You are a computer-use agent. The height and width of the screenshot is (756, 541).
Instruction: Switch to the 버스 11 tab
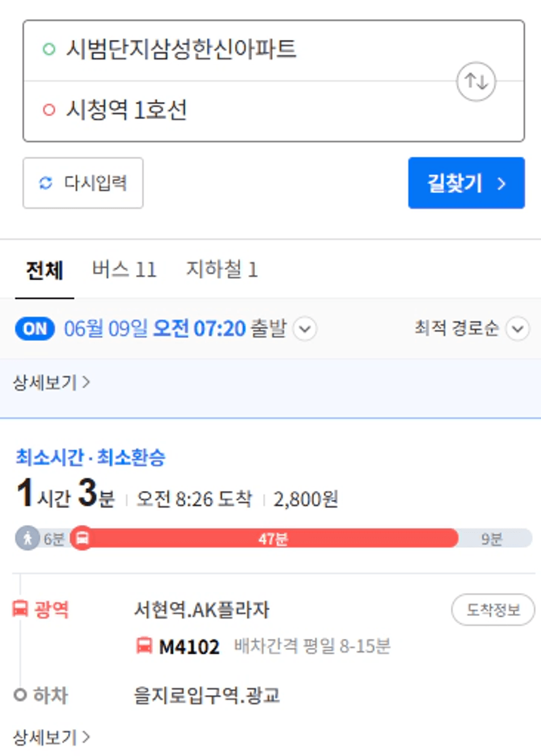124,270
